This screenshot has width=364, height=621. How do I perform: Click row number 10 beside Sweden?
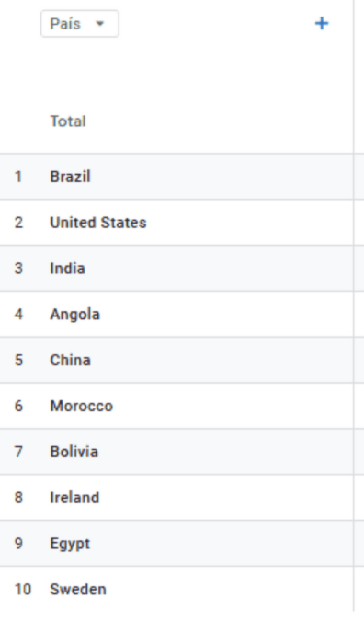23,590
